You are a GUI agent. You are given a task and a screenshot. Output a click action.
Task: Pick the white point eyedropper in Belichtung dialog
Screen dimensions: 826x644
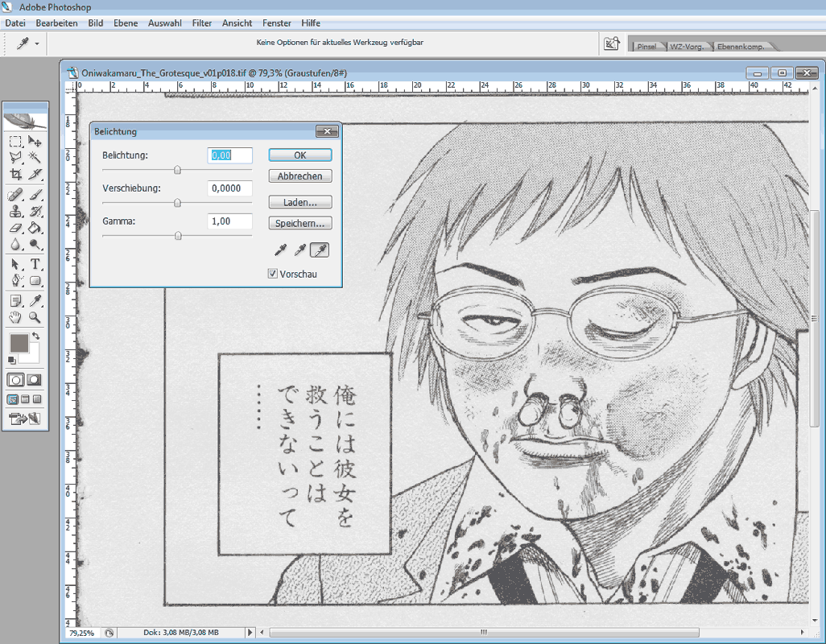[320, 250]
